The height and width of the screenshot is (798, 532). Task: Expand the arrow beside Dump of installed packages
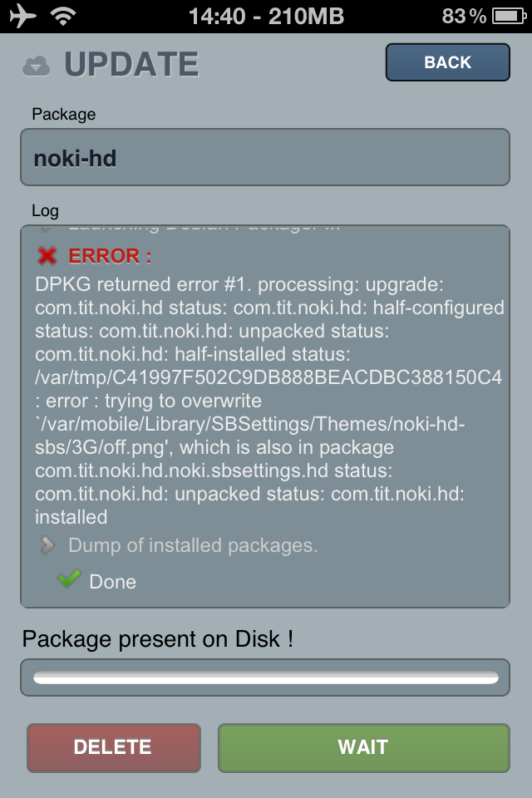click(48, 546)
